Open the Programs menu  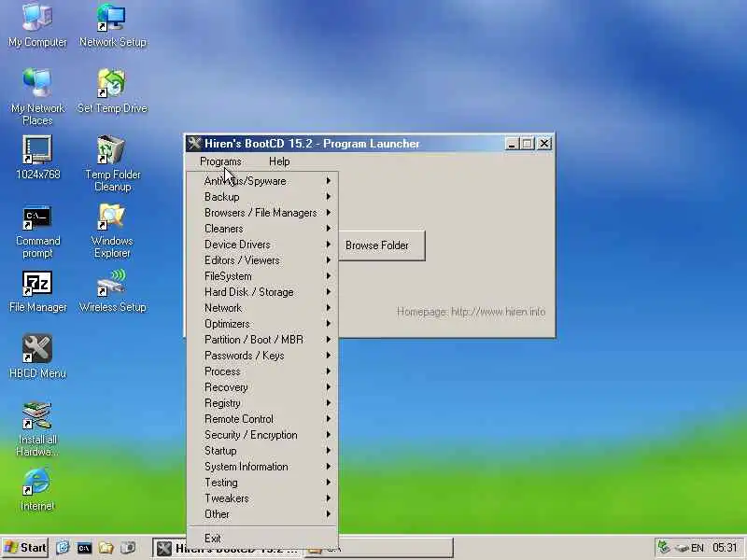pyautogui.click(x=220, y=161)
